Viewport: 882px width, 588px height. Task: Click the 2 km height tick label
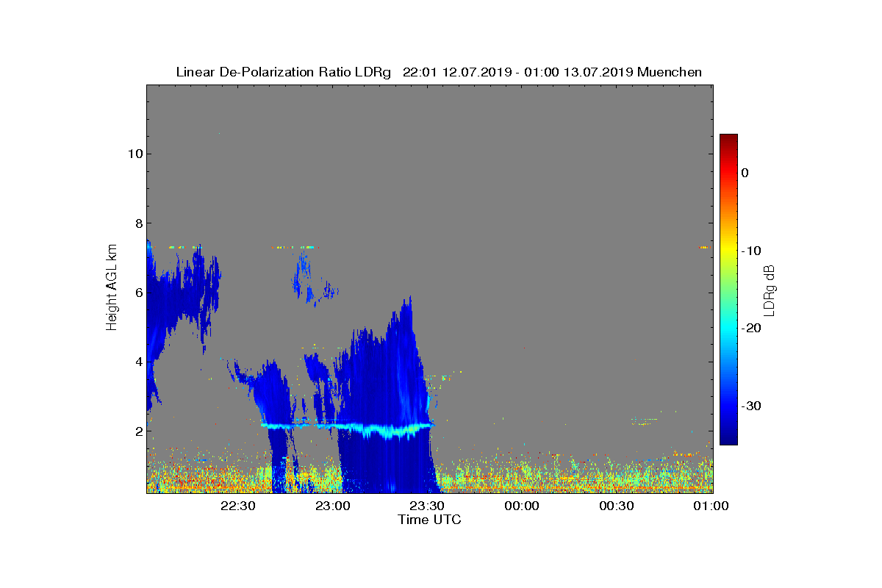point(137,431)
